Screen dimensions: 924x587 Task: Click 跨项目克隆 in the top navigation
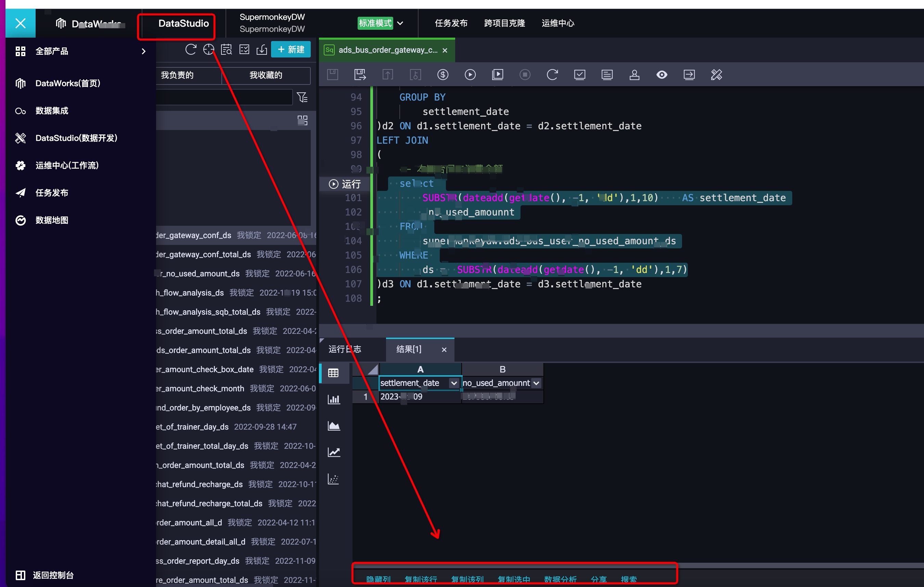click(504, 23)
